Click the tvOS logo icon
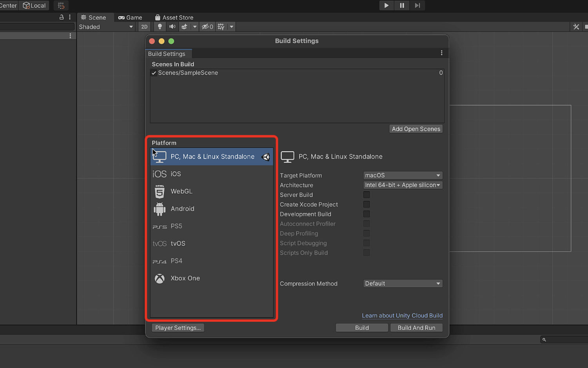 [x=160, y=244]
